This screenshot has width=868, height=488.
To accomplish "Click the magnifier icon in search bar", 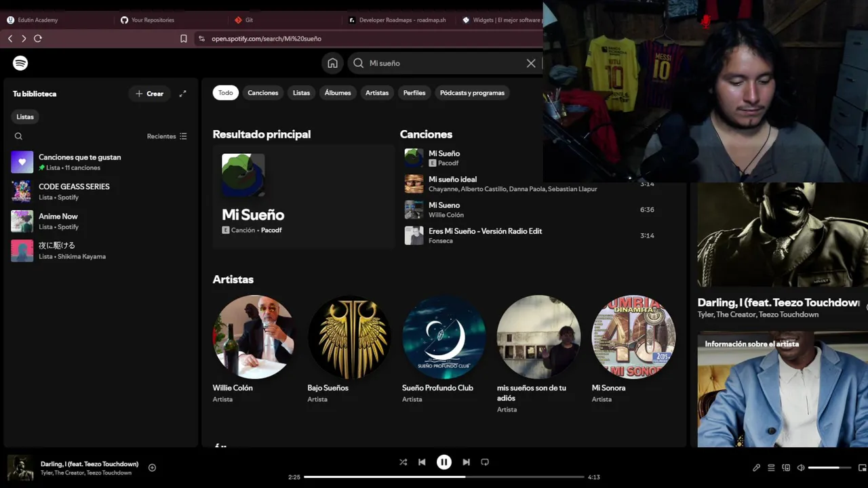I will (359, 63).
